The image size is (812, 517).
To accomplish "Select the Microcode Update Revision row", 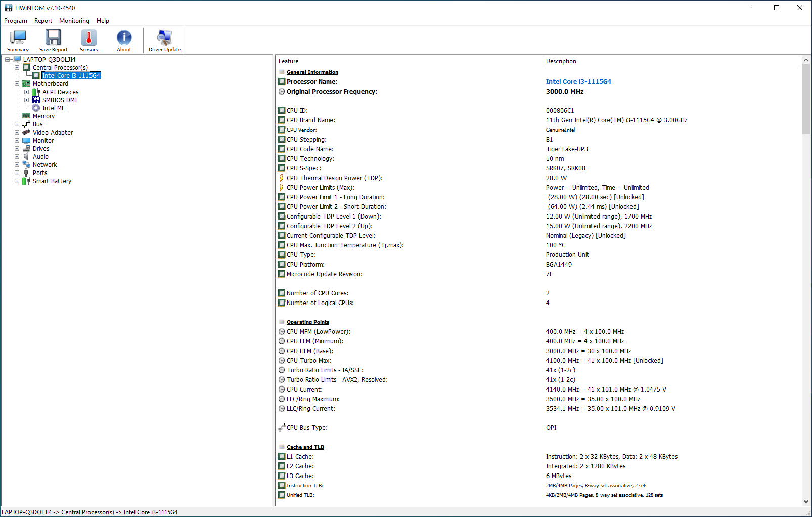I will click(x=538, y=274).
